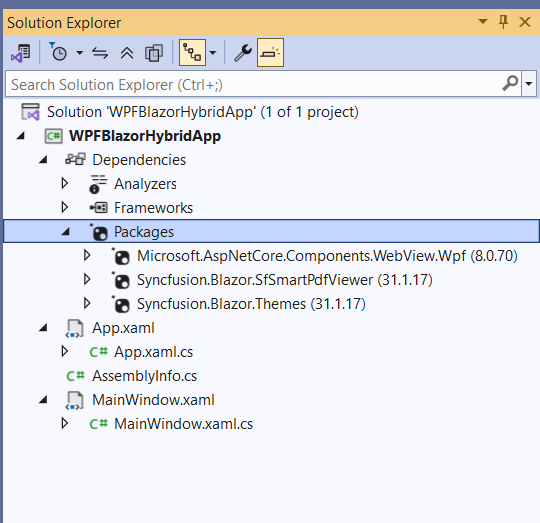Click icon of Microsoft.AspNetCore.Components.WebView.Wpf package
The width and height of the screenshot is (540, 523).
[121, 256]
